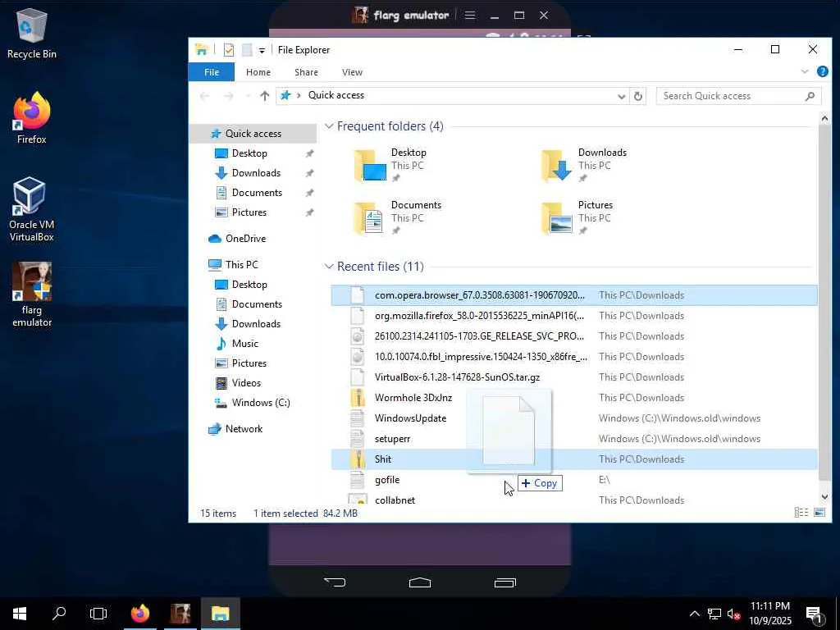Switch to the View ribbon tab
The height and width of the screenshot is (630, 840).
[352, 72]
